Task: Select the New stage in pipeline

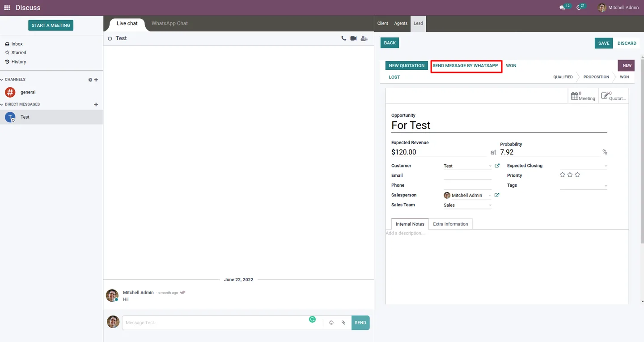Action: (627, 65)
